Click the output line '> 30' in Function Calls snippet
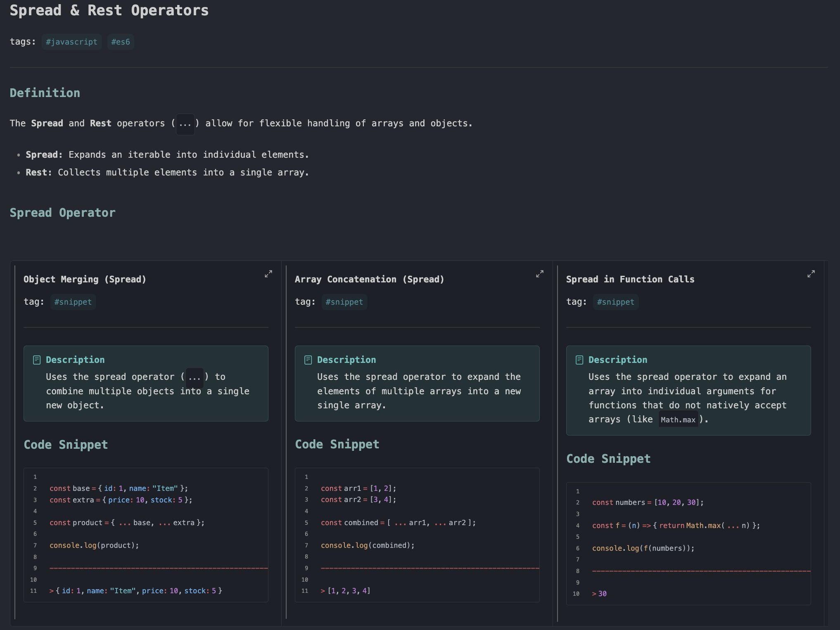 (x=599, y=593)
